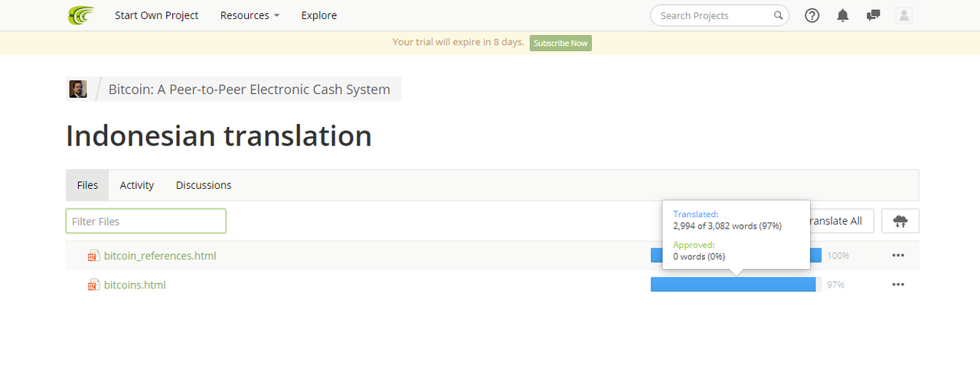The image size is (980, 377).
Task: Open more options for bitcoins.html
Action: [898, 284]
